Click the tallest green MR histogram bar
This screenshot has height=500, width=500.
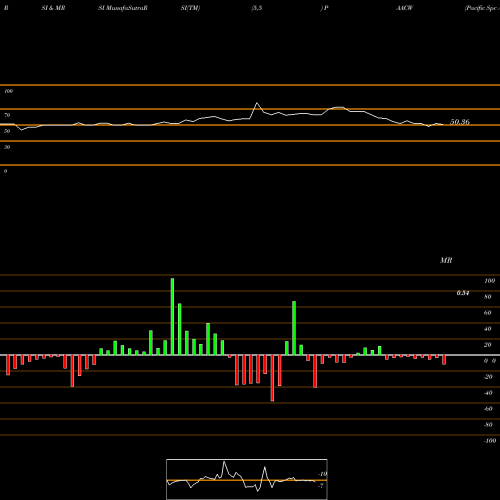click(172, 316)
